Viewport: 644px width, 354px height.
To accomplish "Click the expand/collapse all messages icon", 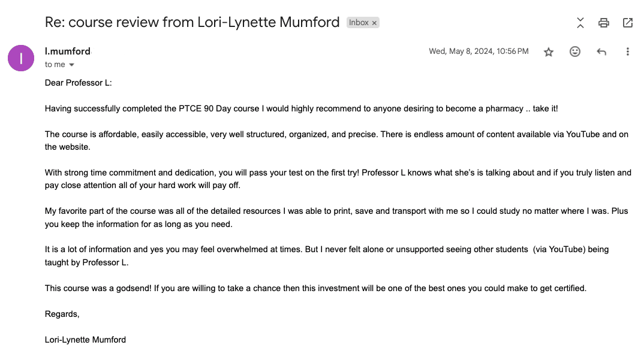I will 580,23.
